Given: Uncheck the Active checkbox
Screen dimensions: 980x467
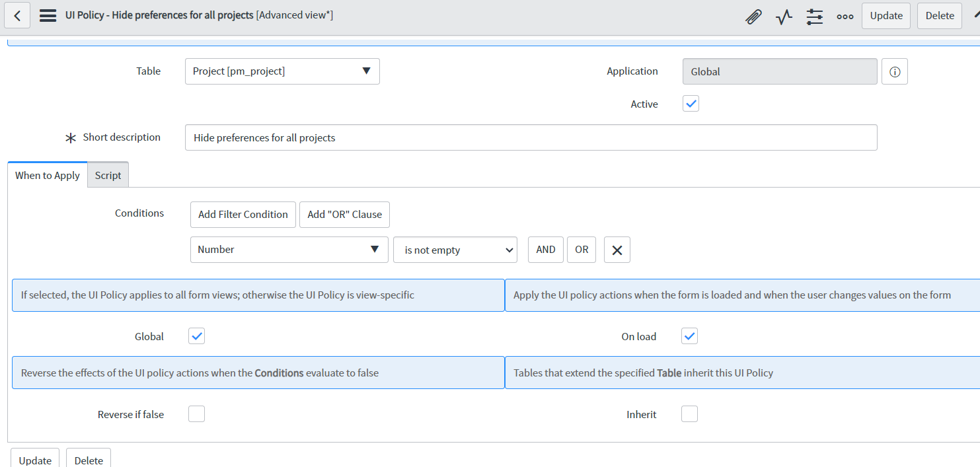Looking at the screenshot, I should tap(691, 103).
